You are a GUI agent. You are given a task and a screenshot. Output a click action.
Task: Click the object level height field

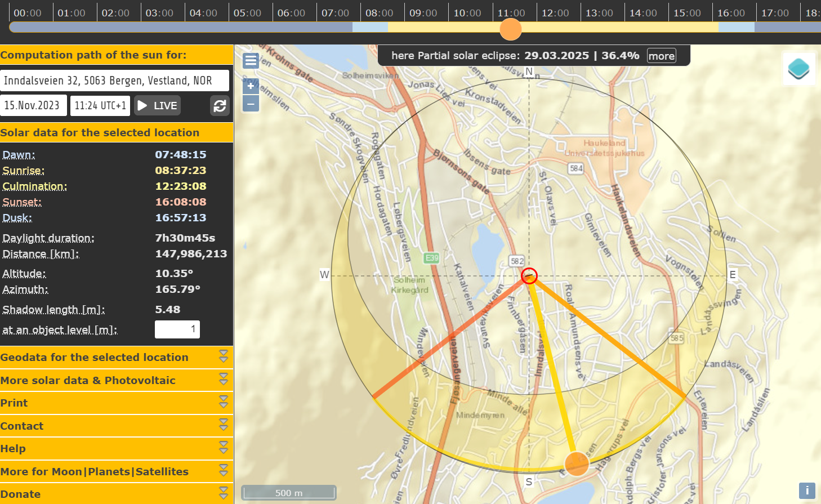point(177,329)
